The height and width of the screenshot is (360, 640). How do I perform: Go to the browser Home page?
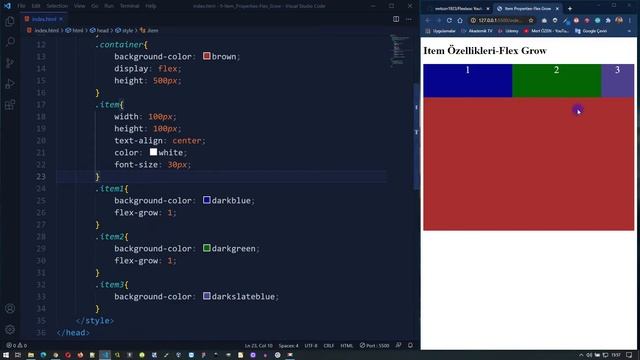pos(460,20)
